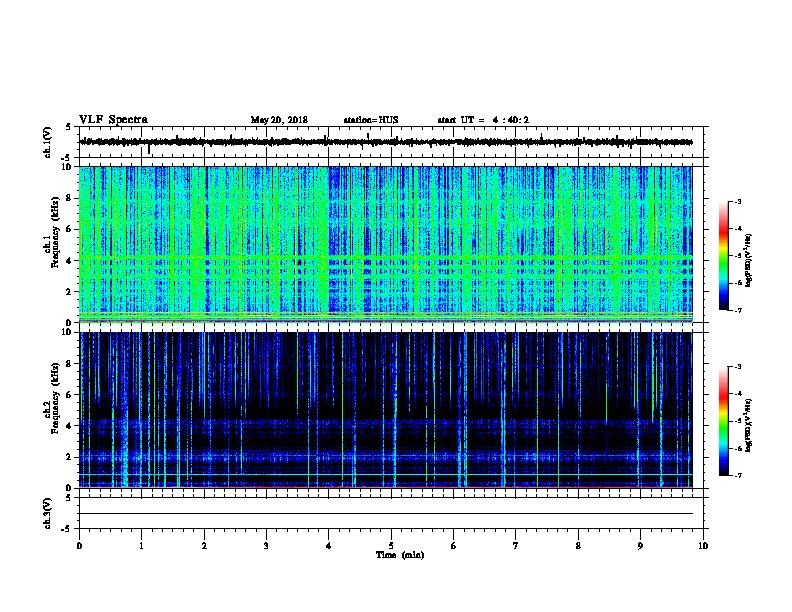Click time axis tick label "9"
The image size is (792, 612).
coord(640,546)
